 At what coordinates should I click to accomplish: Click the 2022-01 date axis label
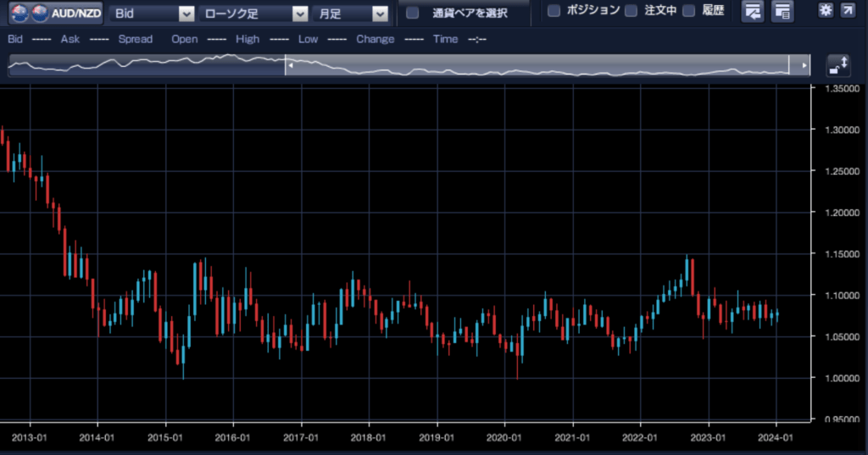[x=639, y=438]
